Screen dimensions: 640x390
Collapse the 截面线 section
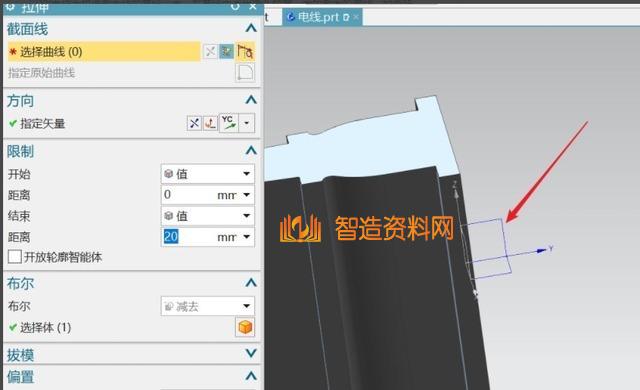tap(251, 28)
